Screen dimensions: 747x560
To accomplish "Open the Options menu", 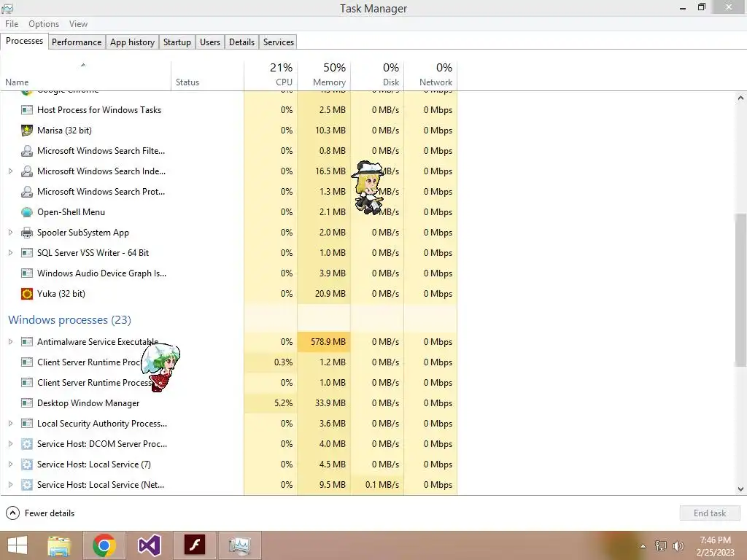I will click(x=44, y=24).
